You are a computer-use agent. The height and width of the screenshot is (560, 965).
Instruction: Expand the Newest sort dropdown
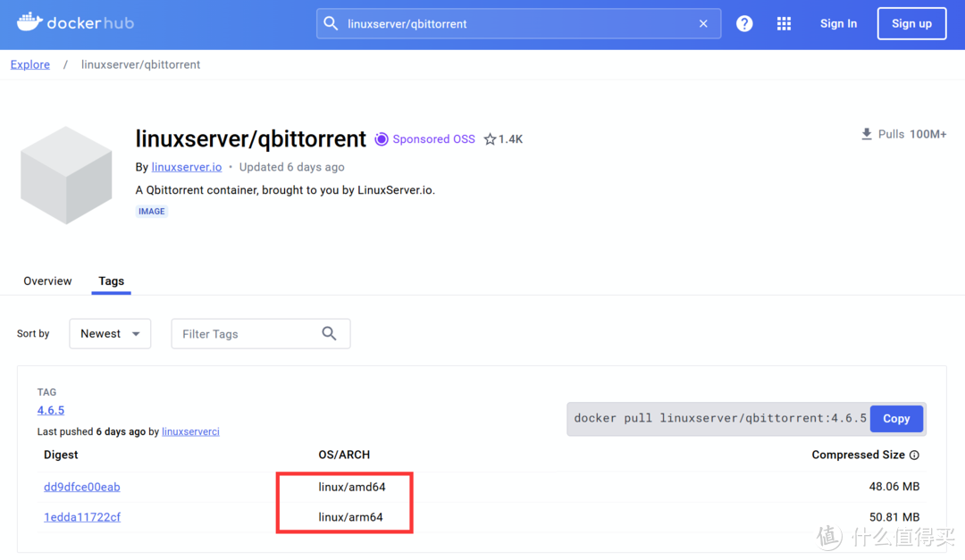110,334
